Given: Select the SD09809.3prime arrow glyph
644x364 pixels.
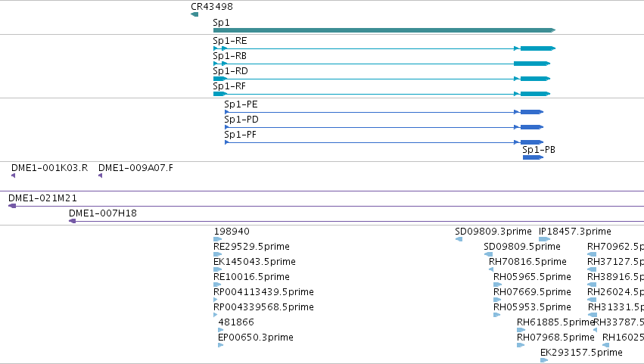Looking at the screenshot, I should click(459, 239).
